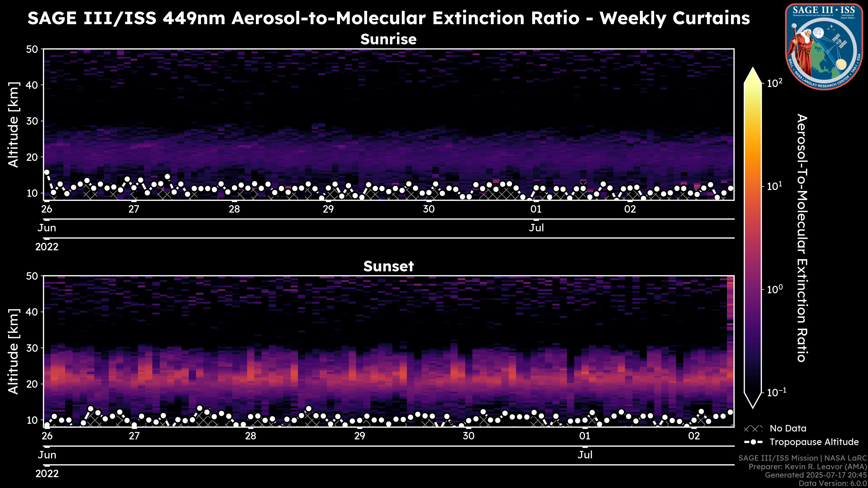Click the Tropopause Altitude legend marker icon
868x488 pixels.
pyautogui.click(x=753, y=442)
